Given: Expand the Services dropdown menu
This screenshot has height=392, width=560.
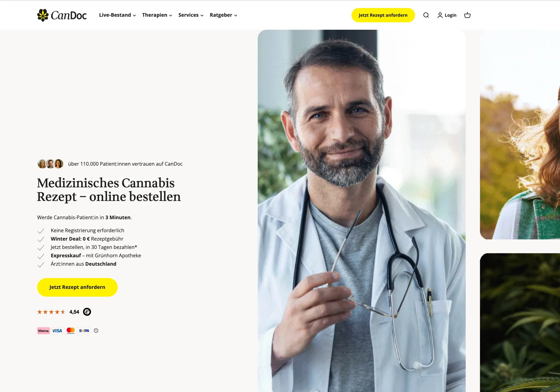Looking at the screenshot, I should (191, 15).
